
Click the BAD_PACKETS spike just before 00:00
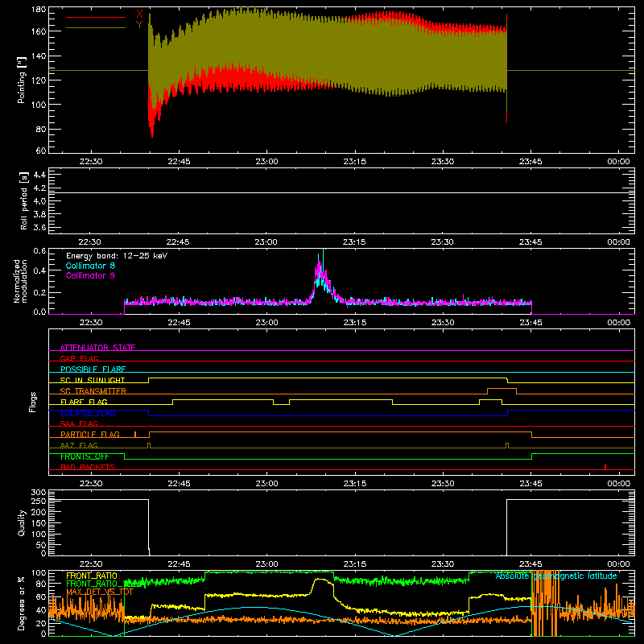[605, 467]
